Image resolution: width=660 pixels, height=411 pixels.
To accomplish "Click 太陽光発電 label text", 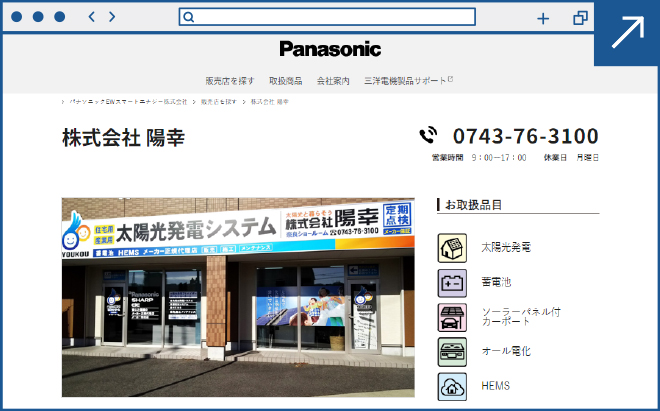I will 506,248.
